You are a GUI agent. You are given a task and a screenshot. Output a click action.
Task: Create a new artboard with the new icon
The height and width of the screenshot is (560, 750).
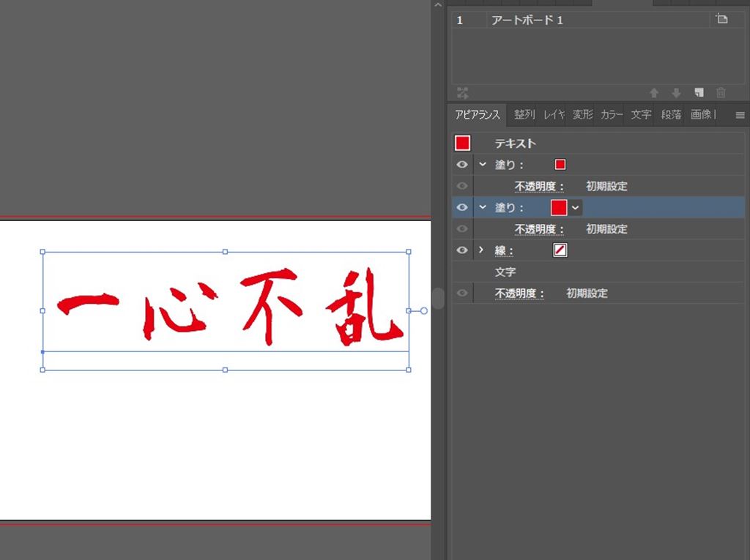point(699,93)
